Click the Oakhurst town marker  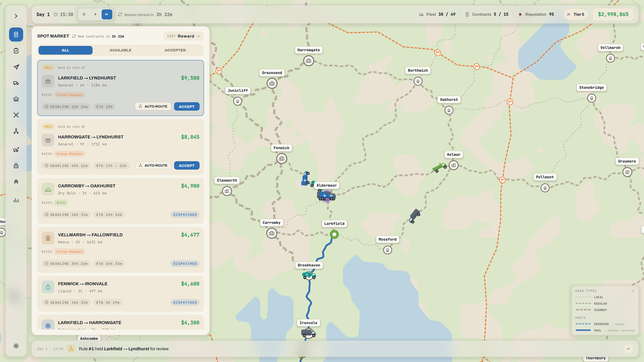click(x=449, y=110)
